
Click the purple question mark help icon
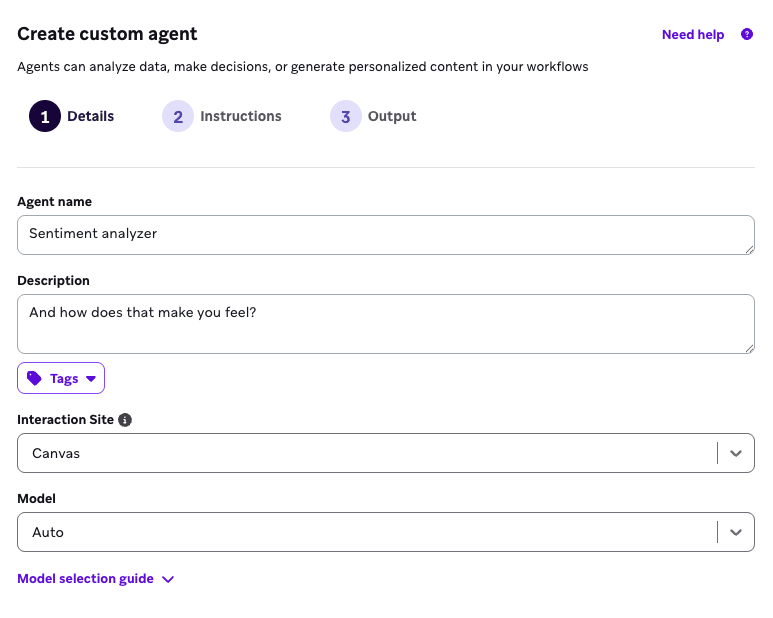[x=746, y=34]
